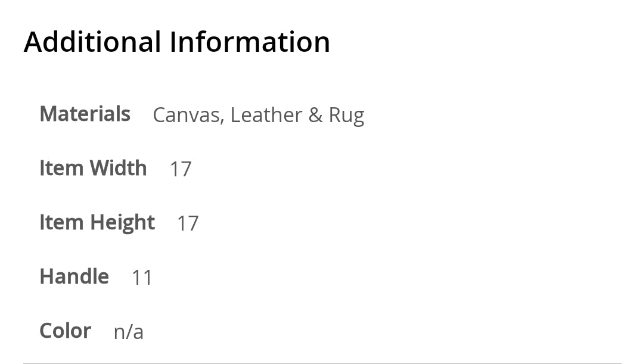Click the Item Width label
The width and height of the screenshot is (643, 364).
92,169
